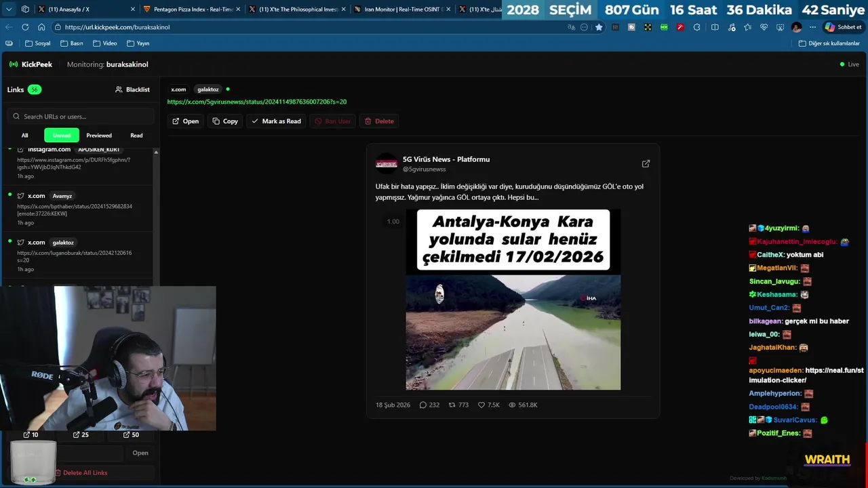Viewport: 868px width, 488px height.
Task: Click the browser back arrow
Action: pyautogui.click(x=9, y=27)
